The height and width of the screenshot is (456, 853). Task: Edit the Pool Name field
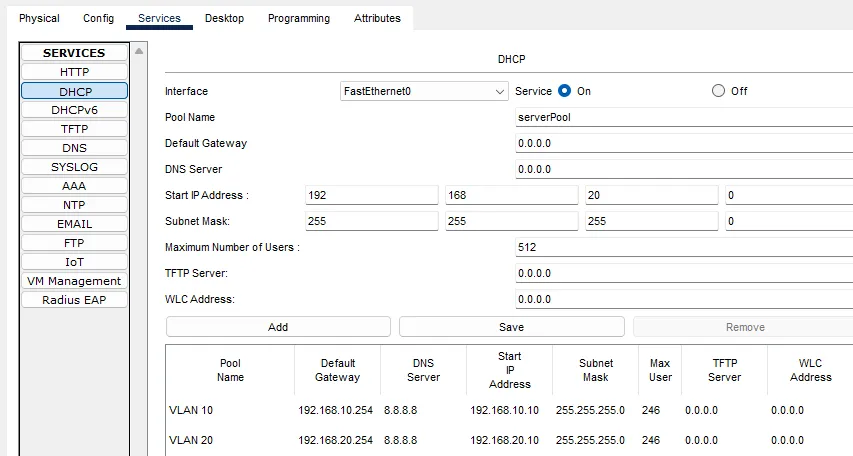pos(684,117)
